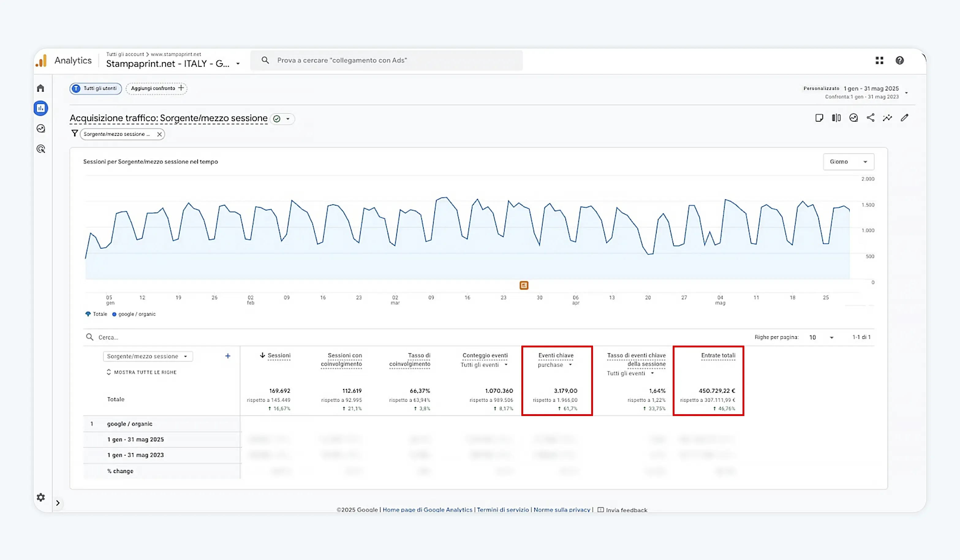960x560 pixels.
Task: Click the trend sparkline icon
Action: [887, 118]
